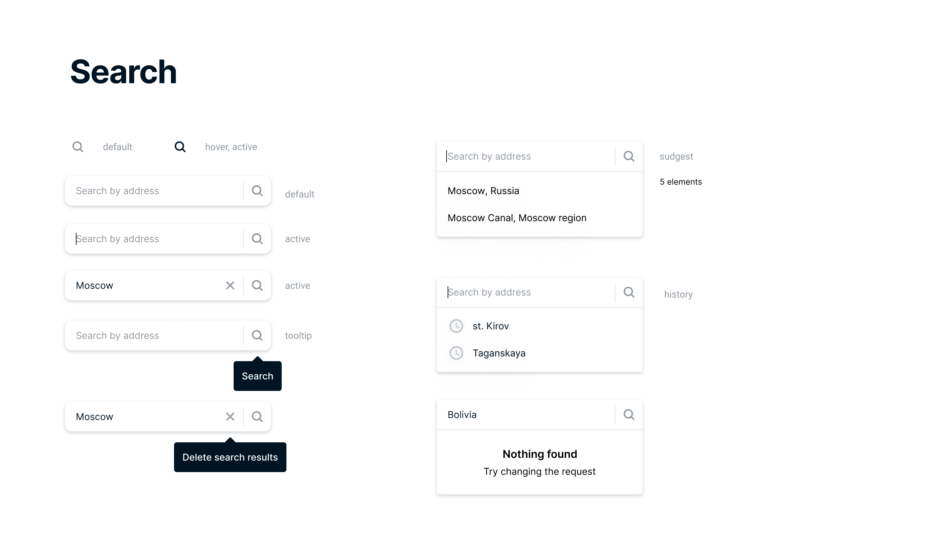Click magnifier in the suggest search box
The image size is (948, 560).
coord(629,156)
